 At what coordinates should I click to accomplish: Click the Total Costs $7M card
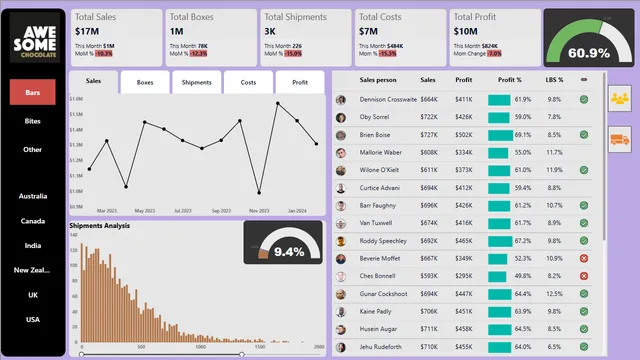(x=400, y=38)
